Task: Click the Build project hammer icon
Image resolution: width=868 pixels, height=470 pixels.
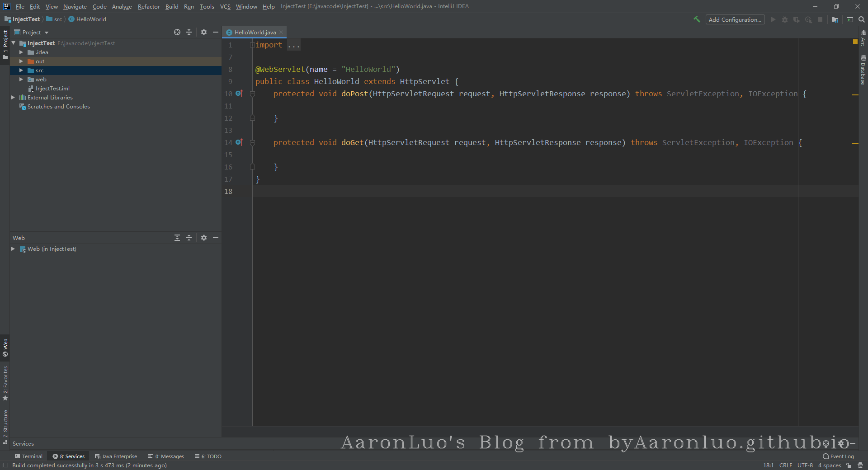Action: [697, 19]
